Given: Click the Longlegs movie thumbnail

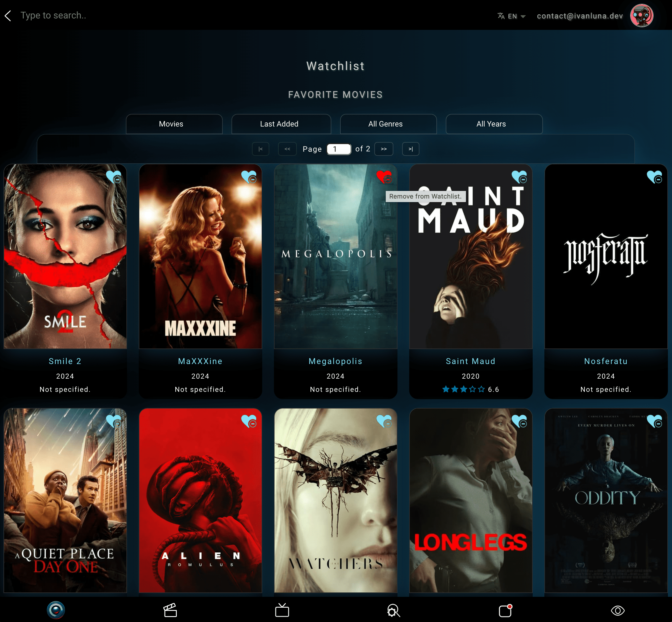Looking at the screenshot, I should 470,500.
